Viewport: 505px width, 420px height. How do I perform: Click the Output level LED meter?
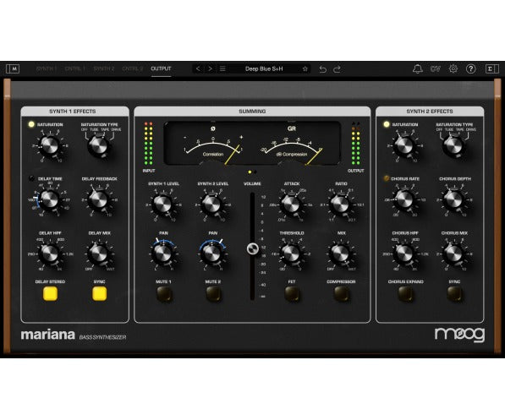tap(355, 144)
